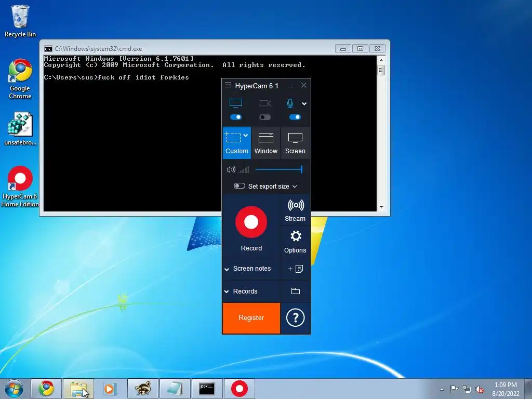
Task: Click the webcam camera icon
Action: [265, 103]
